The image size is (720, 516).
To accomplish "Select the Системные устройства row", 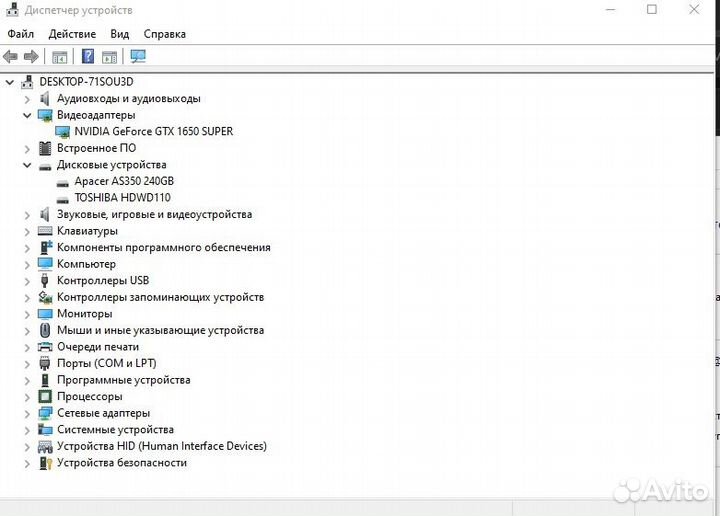I will coord(115,430).
